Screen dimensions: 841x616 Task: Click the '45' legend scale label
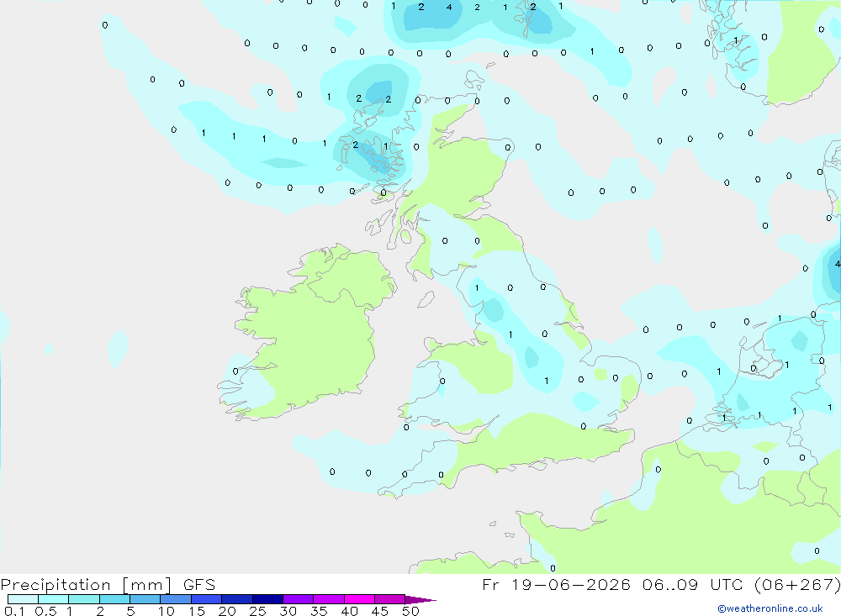click(380, 611)
